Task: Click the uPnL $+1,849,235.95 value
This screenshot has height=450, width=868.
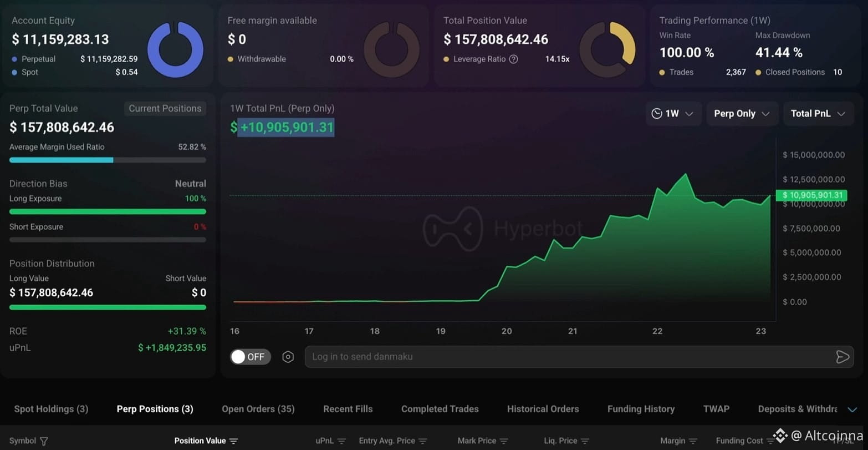Action: (x=172, y=348)
